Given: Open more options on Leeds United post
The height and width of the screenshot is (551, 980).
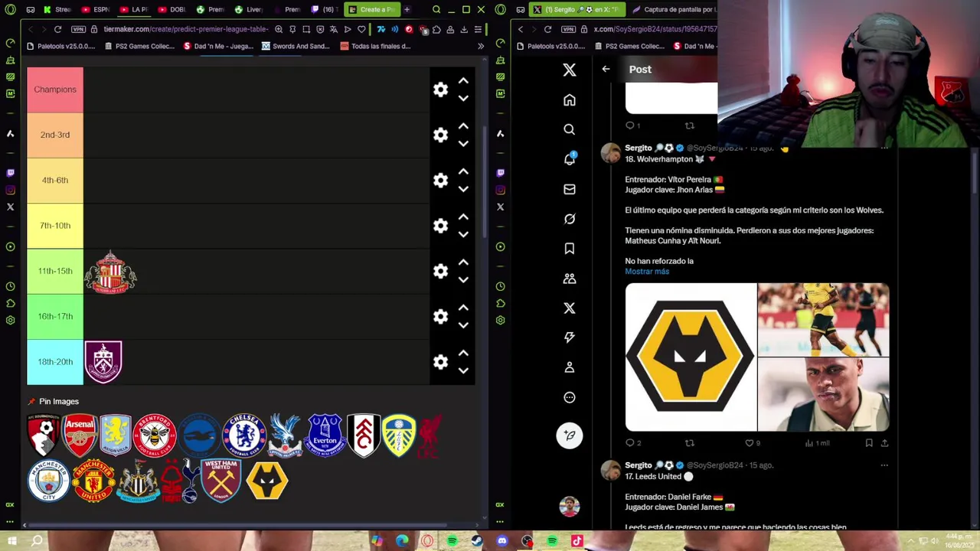Looking at the screenshot, I should click(884, 465).
